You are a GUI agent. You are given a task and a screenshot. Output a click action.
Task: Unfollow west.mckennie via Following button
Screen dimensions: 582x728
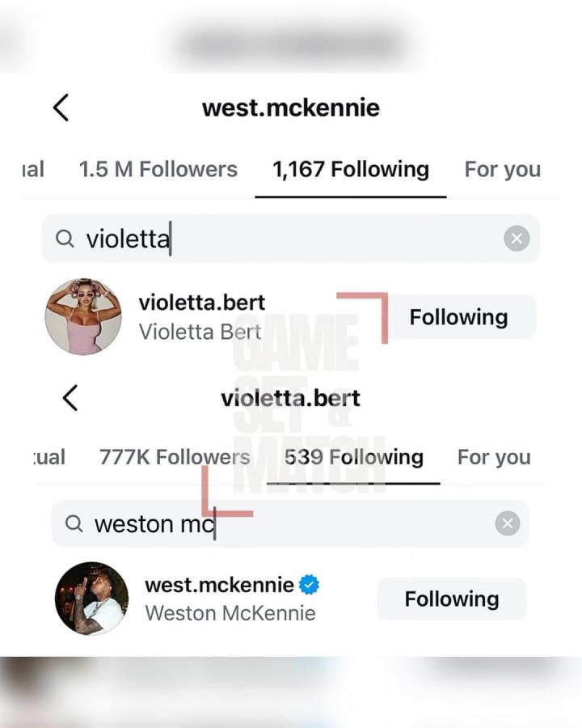click(x=451, y=599)
